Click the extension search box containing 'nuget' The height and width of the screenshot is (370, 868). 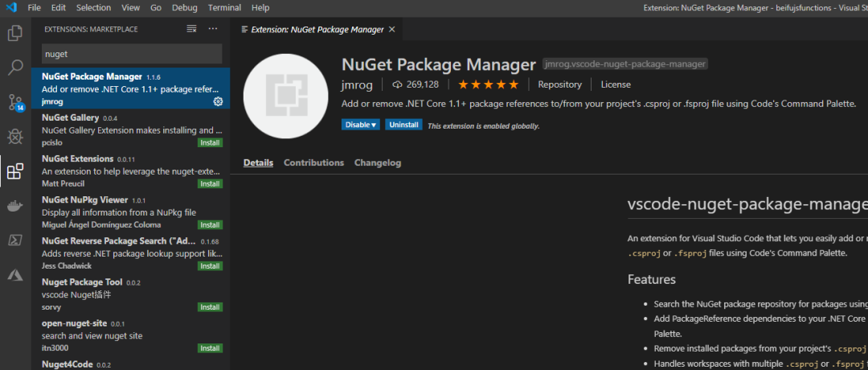click(x=132, y=54)
